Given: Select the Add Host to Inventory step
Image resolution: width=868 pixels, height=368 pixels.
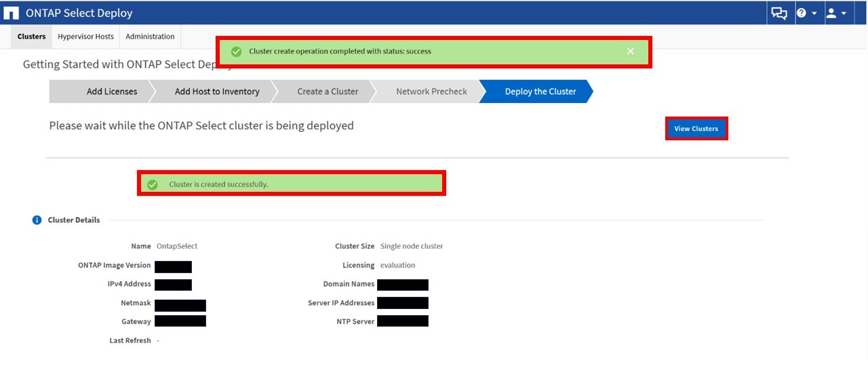Looking at the screenshot, I should pos(217,91).
